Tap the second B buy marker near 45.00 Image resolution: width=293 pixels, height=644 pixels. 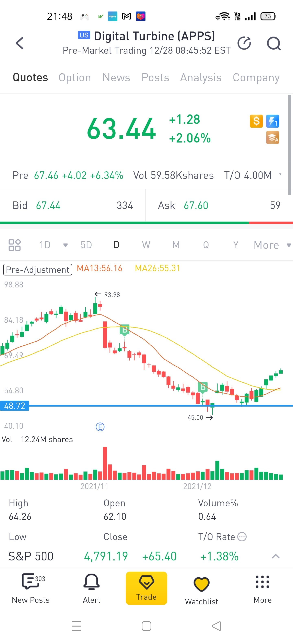(203, 387)
